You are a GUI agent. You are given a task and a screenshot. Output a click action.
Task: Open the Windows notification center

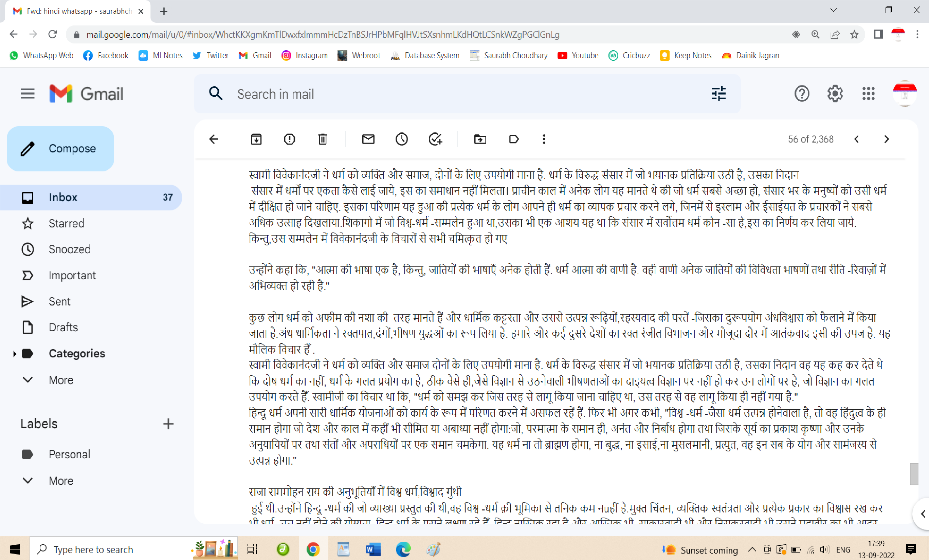click(911, 549)
